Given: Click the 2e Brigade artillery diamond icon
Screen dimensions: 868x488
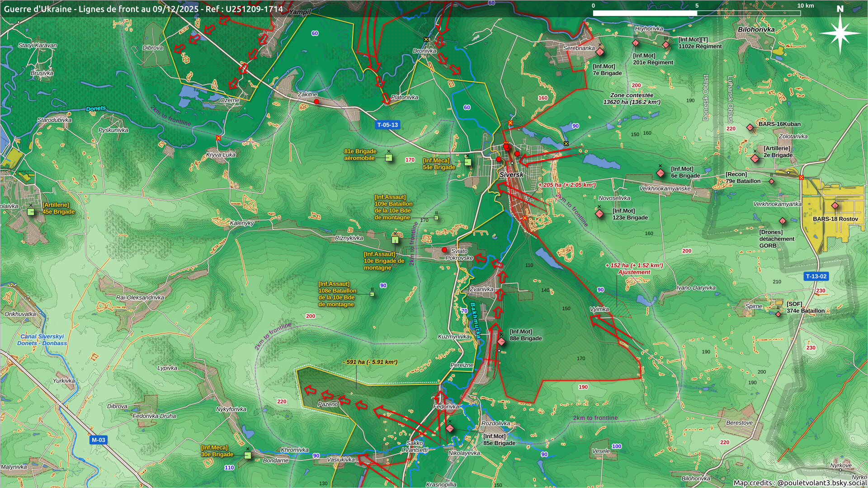Looking at the screenshot, I should click(x=755, y=159).
